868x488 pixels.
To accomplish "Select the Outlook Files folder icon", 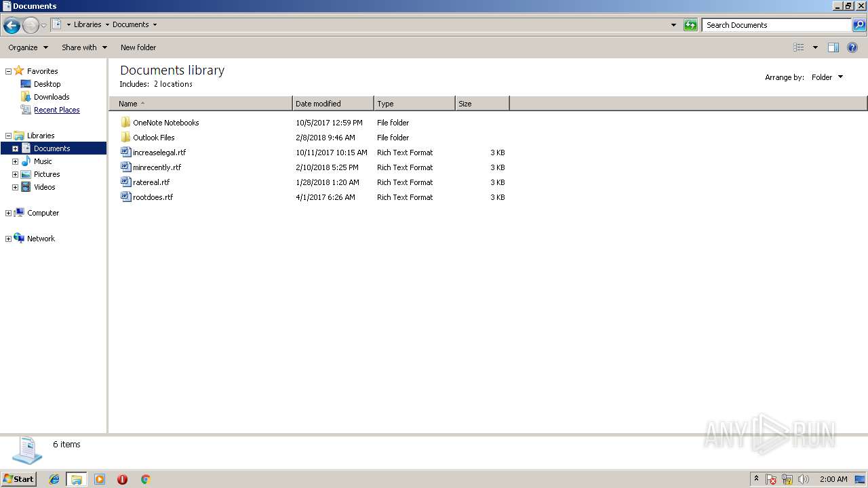I will pyautogui.click(x=125, y=138).
